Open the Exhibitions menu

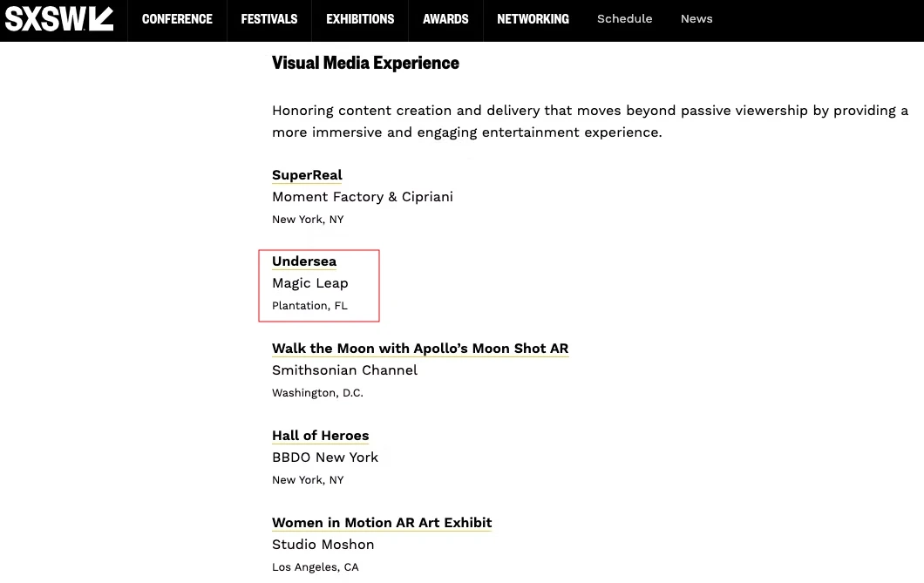(x=360, y=19)
